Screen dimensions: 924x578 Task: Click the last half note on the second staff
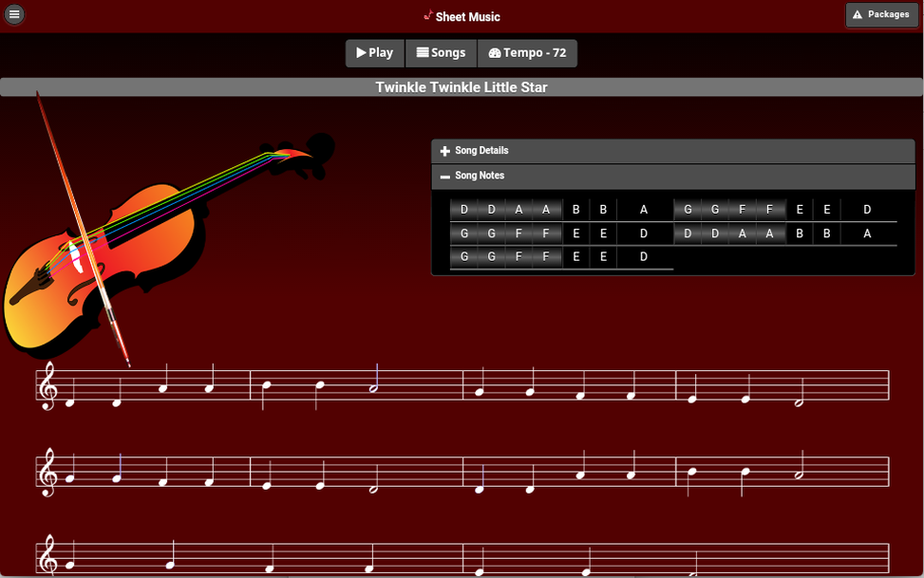[799, 475]
